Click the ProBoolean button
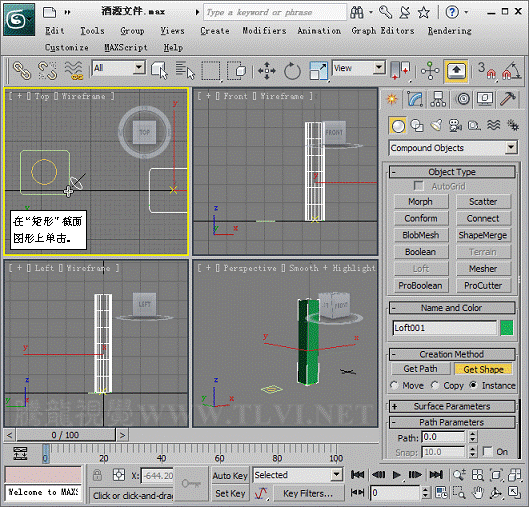 (420, 286)
